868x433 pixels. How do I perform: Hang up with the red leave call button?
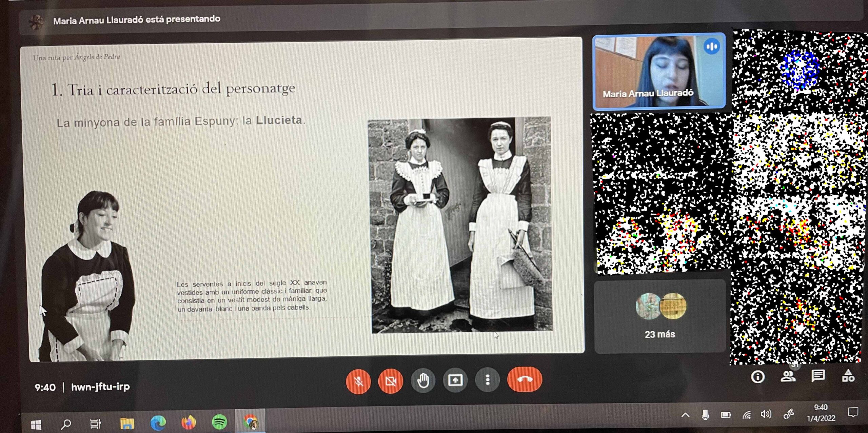pyautogui.click(x=525, y=379)
